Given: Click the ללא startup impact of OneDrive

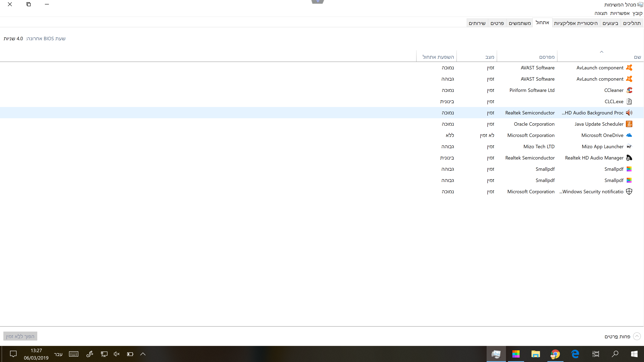Looking at the screenshot, I should [450, 135].
